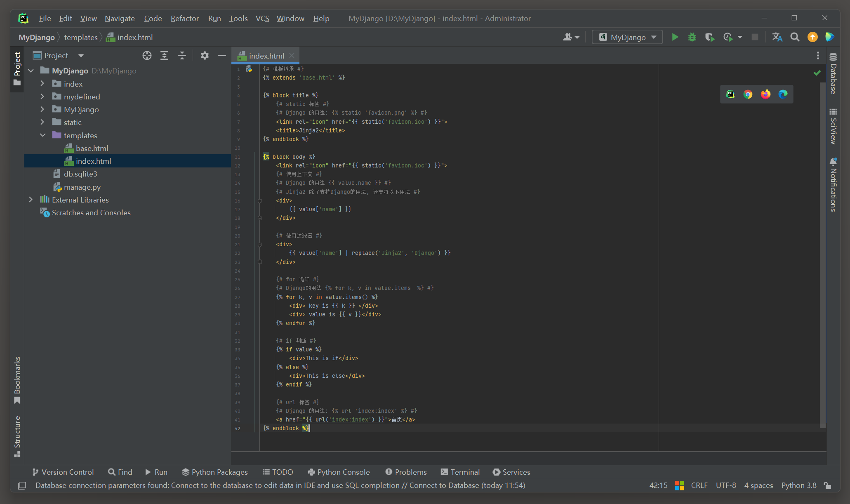Click the Settings gear icon in Project panel
Screen dimensions: 850x504
coord(204,55)
